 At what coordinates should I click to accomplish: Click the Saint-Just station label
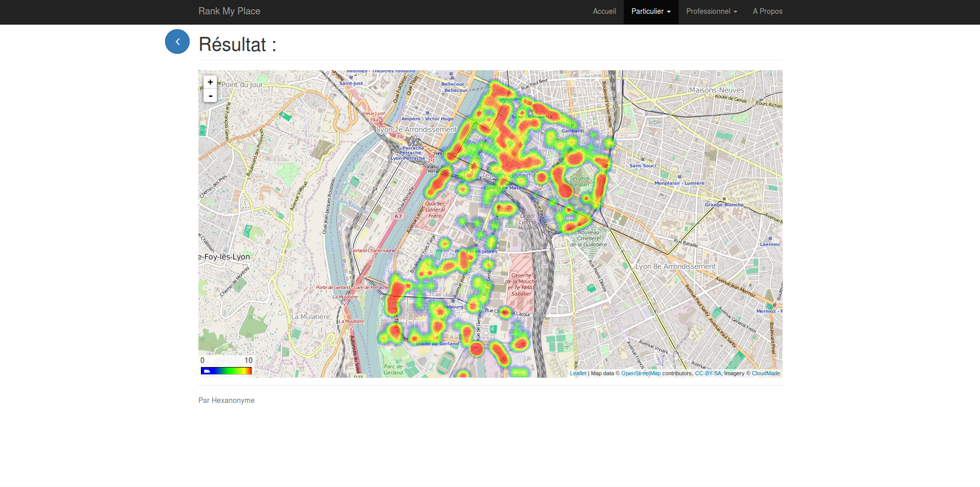351,83
